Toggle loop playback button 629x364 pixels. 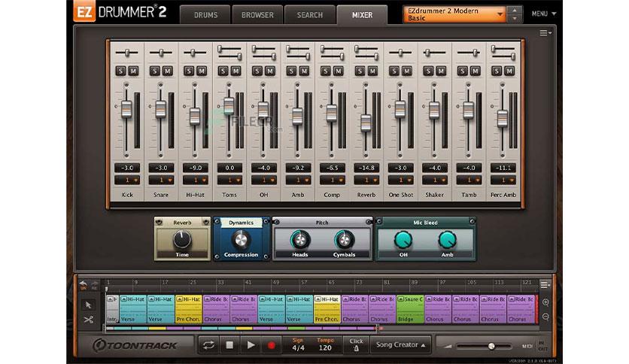[208, 344]
